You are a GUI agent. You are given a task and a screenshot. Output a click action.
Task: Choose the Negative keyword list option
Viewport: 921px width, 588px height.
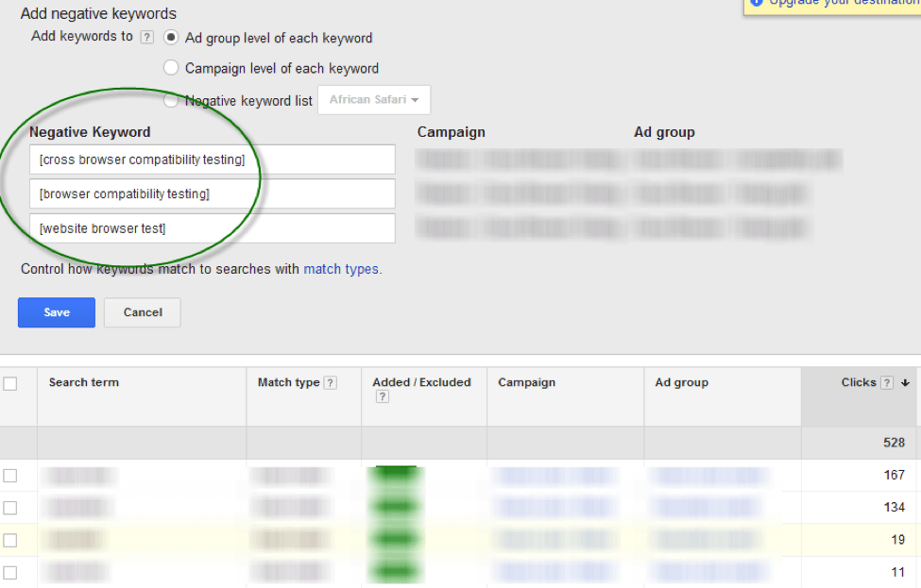pos(171,100)
